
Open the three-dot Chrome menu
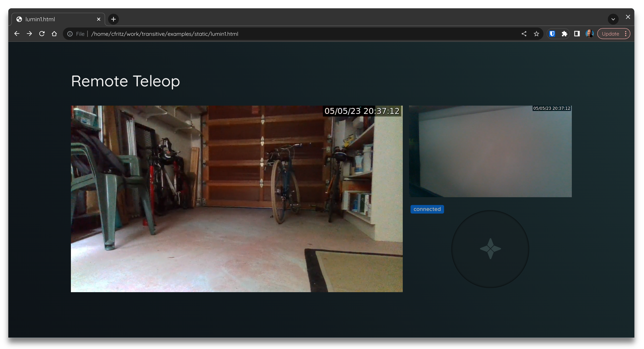626,34
